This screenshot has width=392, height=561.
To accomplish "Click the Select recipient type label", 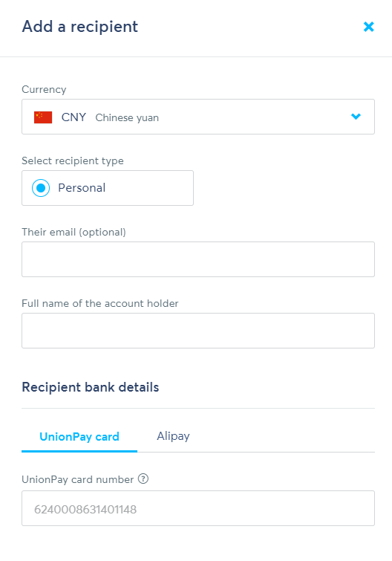I will [73, 161].
